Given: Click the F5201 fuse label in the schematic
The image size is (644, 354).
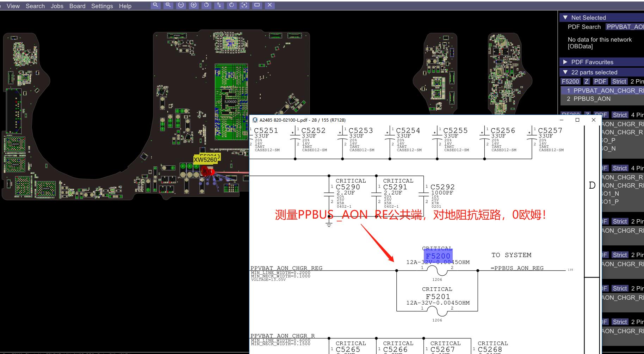Looking at the screenshot, I should (438, 297).
